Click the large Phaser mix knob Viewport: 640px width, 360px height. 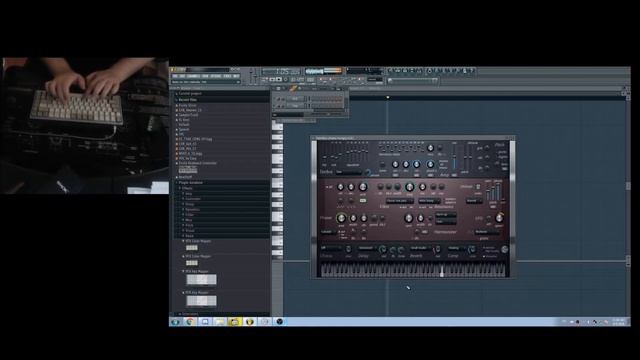341,218
